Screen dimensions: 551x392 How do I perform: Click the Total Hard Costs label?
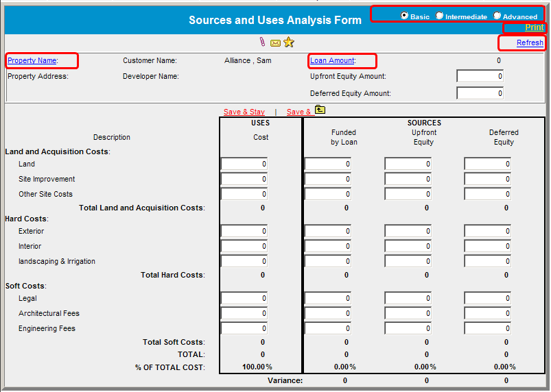click(x=173, y=275)
